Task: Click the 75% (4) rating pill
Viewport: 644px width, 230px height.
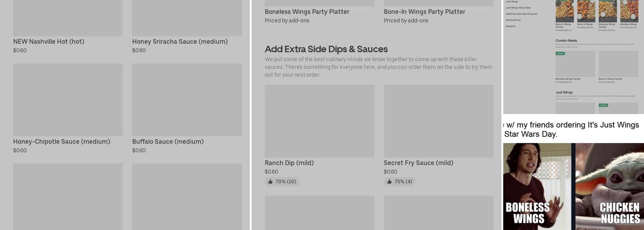Action: (x=399, y=182)
